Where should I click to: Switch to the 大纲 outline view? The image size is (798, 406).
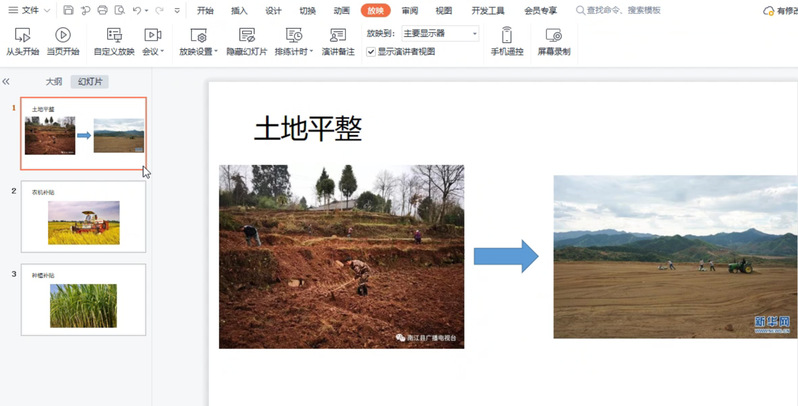[x=54, y=82]
